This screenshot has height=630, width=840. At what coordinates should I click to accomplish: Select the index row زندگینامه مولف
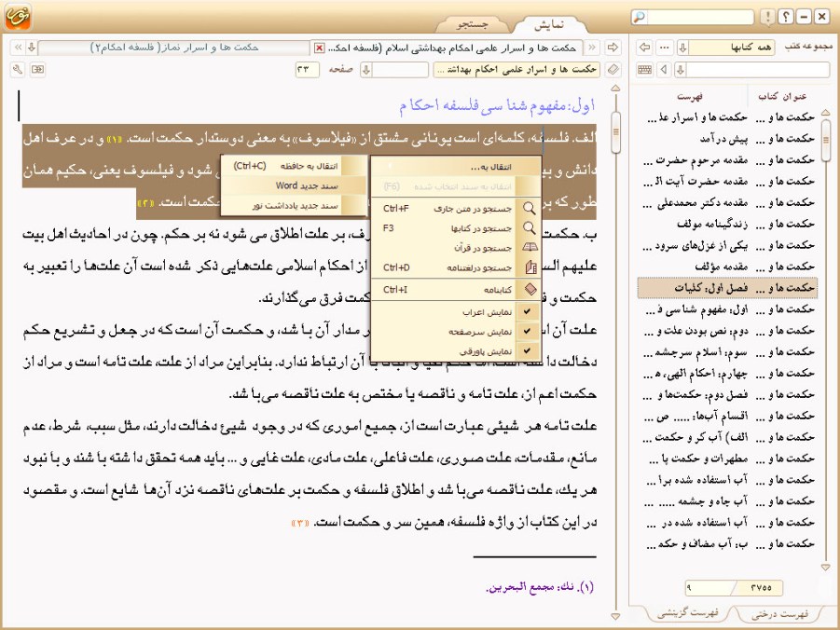727,224
